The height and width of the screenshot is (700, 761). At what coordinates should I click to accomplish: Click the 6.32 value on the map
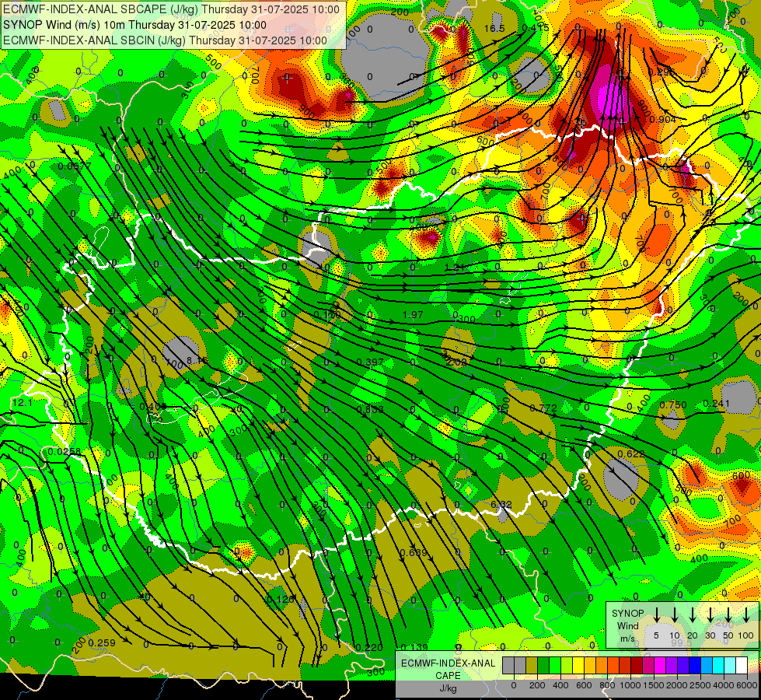point(501,505)
